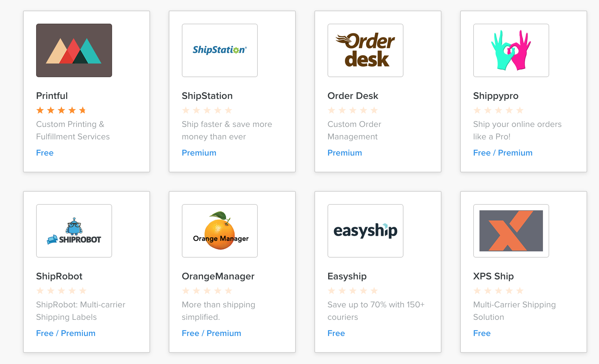Click Order Desk's star rating
Viewport: 599px width, 364px height.
coord(353,110)
